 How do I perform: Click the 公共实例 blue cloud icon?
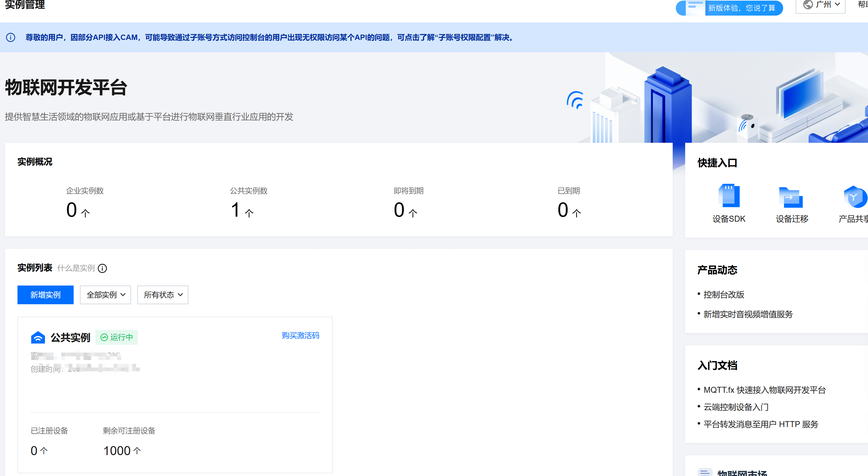point(38,337)
